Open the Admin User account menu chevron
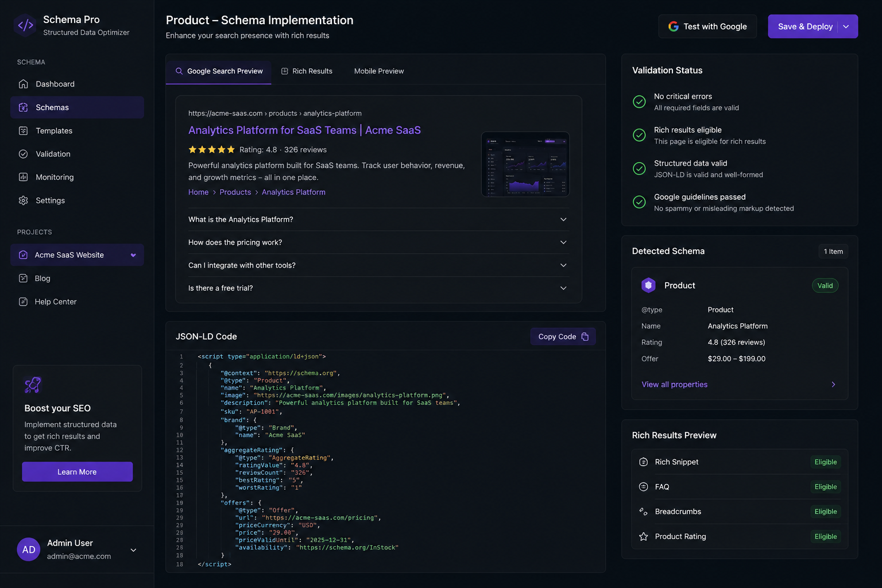This screenshot has height=588, width=882. point(133,550)
